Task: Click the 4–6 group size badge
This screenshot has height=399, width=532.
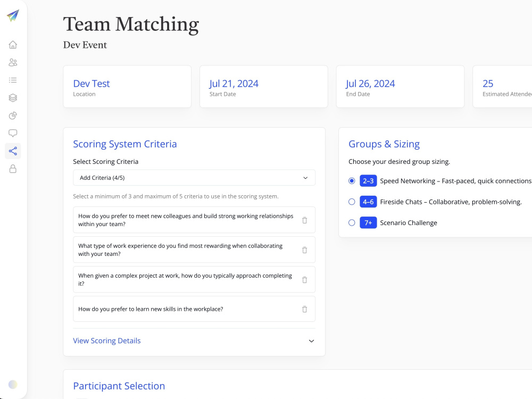Action: 368,202
